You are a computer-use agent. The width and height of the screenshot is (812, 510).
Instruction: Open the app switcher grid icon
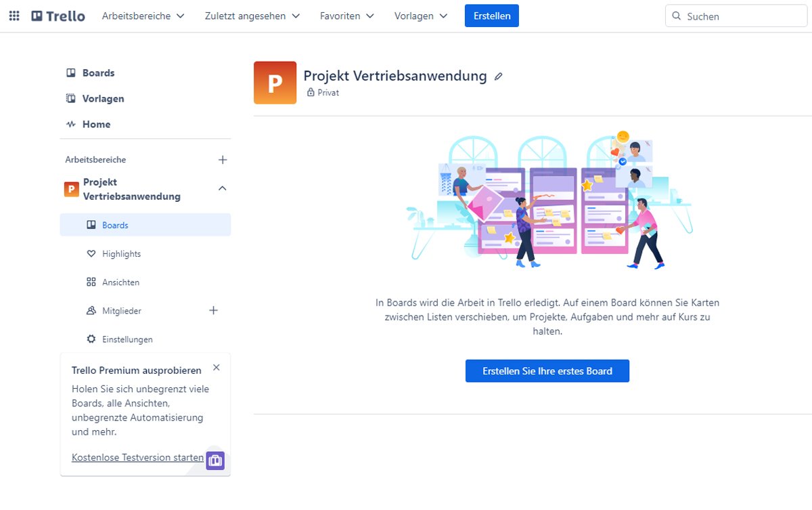[14, 16]
